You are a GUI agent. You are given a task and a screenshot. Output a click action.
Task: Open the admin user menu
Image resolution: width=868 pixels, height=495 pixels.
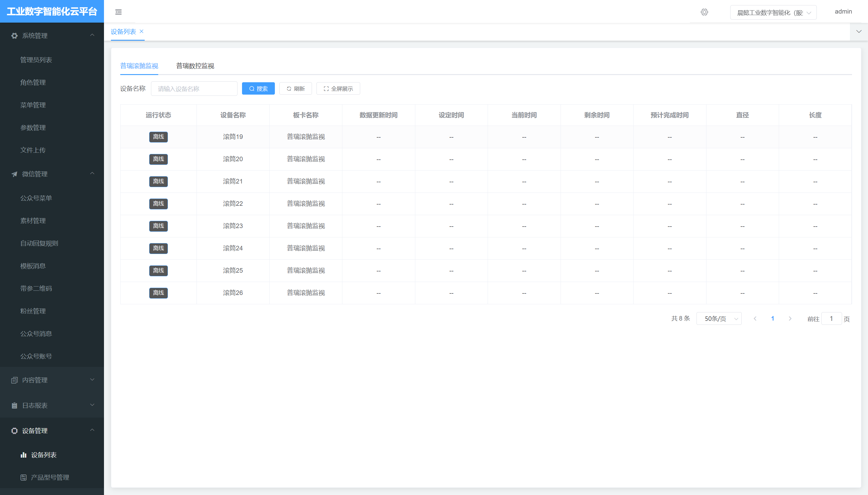pyautogui.click(x=843, y=11)
